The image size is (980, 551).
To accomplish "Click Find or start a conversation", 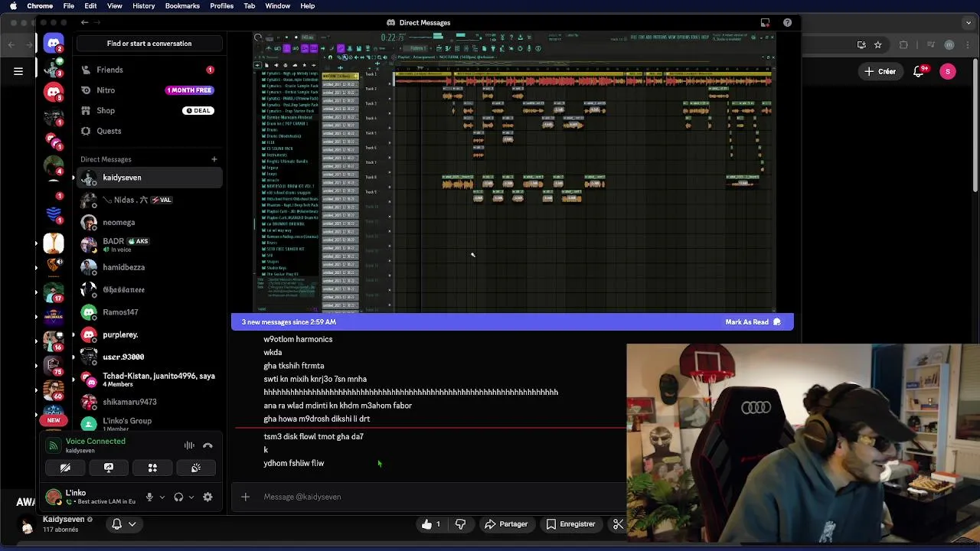I will pyautogui.click(x=149, y=44).
